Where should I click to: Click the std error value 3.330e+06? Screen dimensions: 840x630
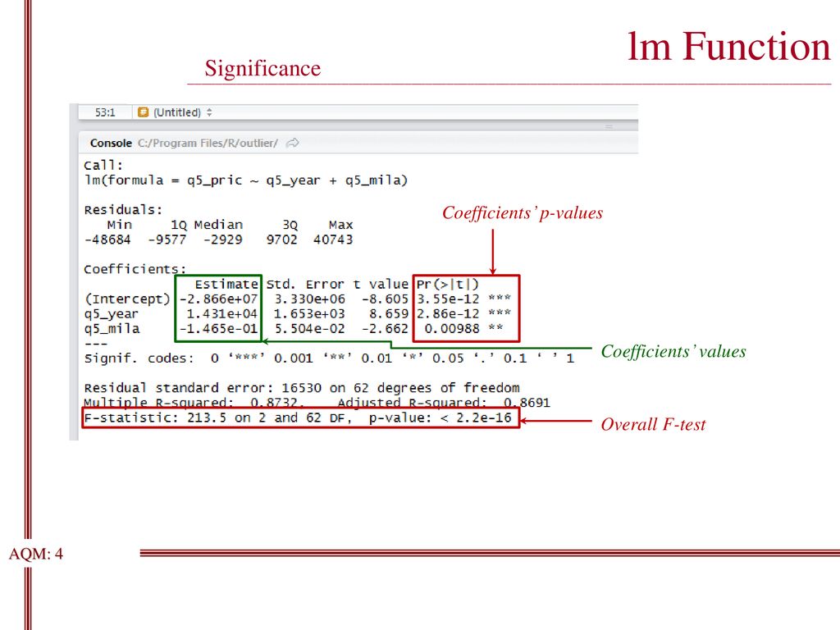(309, 299)
